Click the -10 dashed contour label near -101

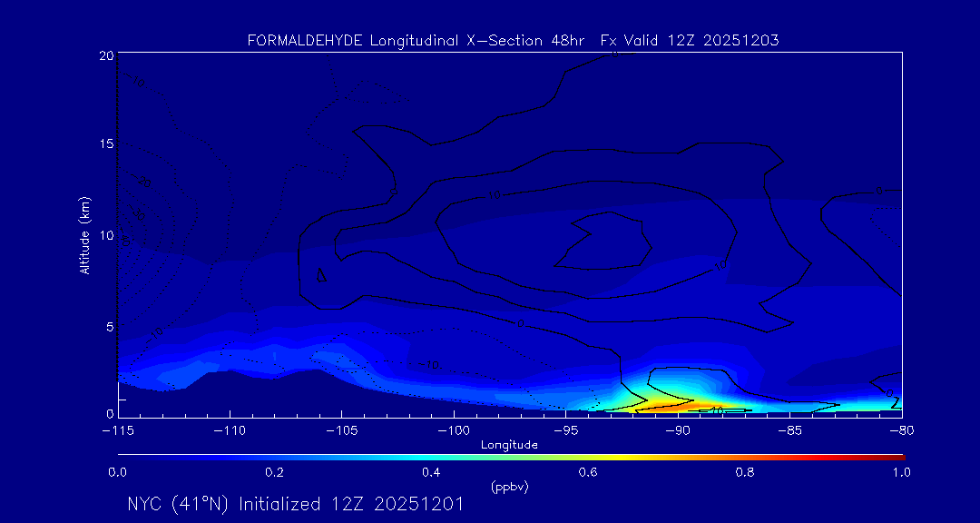[x=428, y=365]
